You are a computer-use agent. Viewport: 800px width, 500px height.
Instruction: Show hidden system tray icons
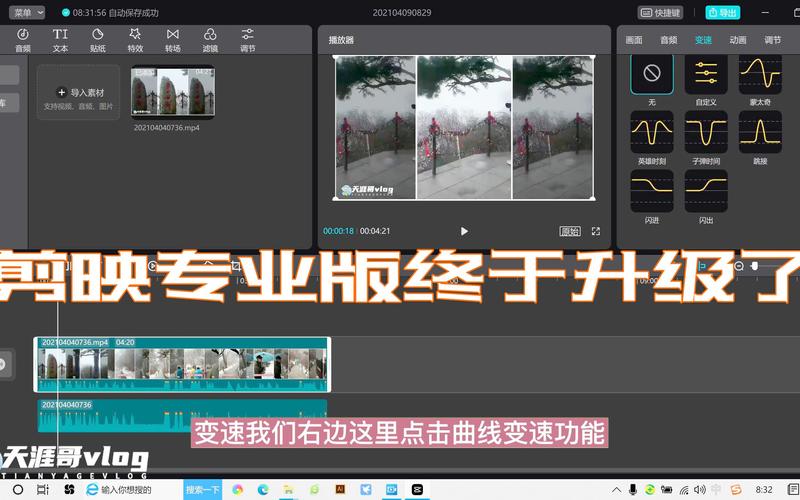pos(616,490)
